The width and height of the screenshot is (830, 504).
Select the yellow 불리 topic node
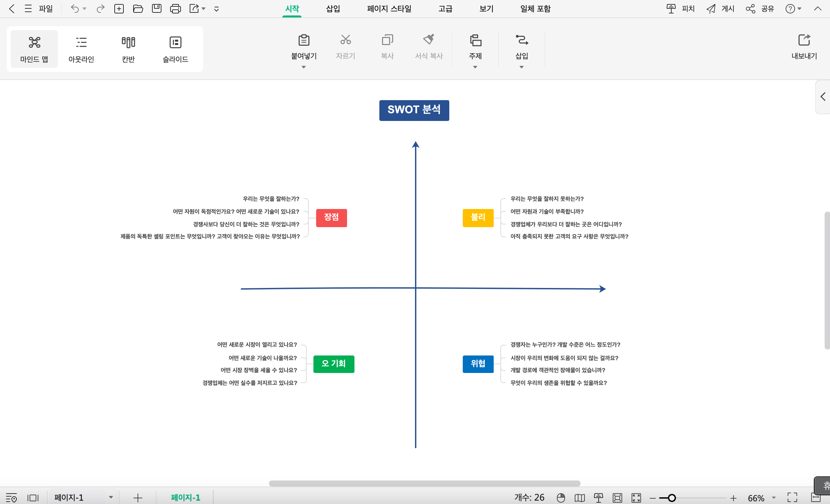pos(478,218)
